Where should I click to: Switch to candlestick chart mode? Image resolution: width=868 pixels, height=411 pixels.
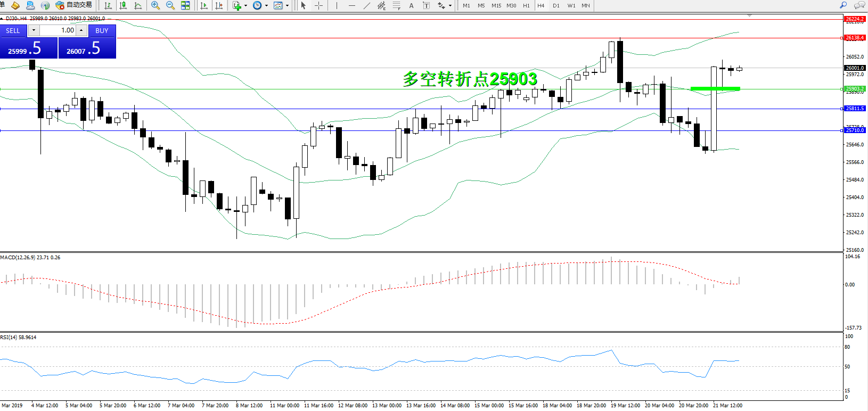tap(123, 5)
